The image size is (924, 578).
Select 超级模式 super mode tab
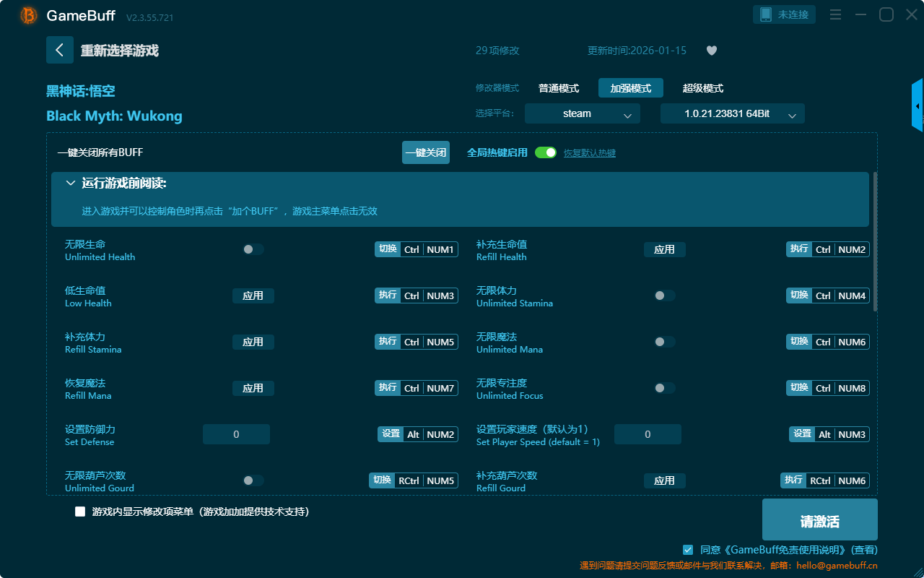703,88
